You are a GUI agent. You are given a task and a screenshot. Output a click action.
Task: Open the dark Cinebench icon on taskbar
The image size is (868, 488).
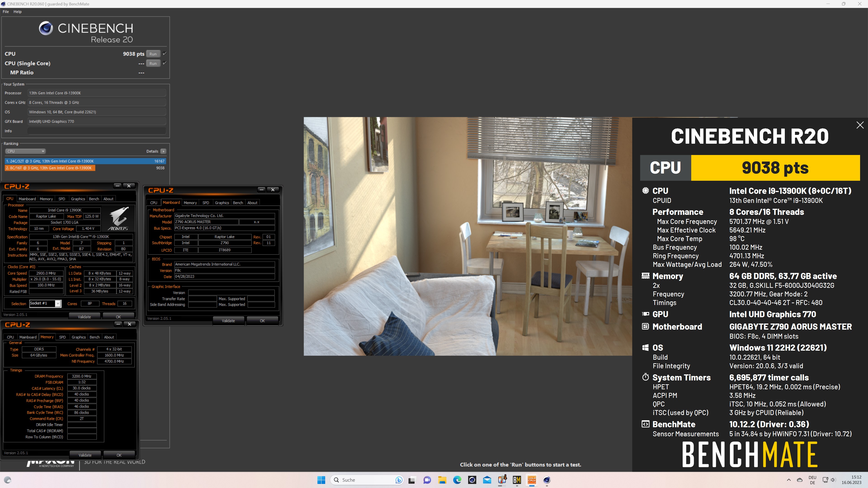coord(472,480)
